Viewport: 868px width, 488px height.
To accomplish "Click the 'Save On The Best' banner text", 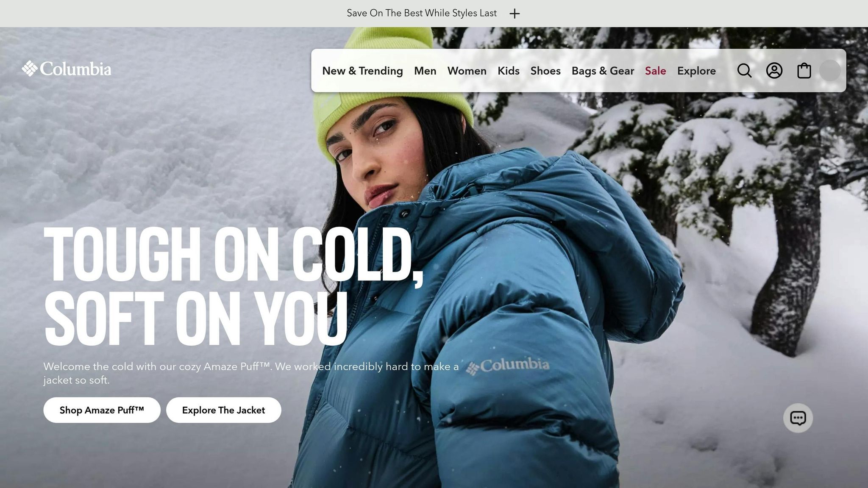I will [x=422, y=13].
